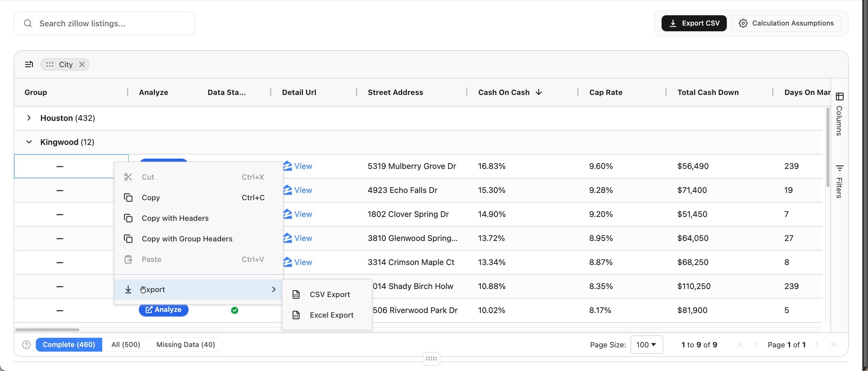Switch to the Missing Data (40) tab

(185, 345)
